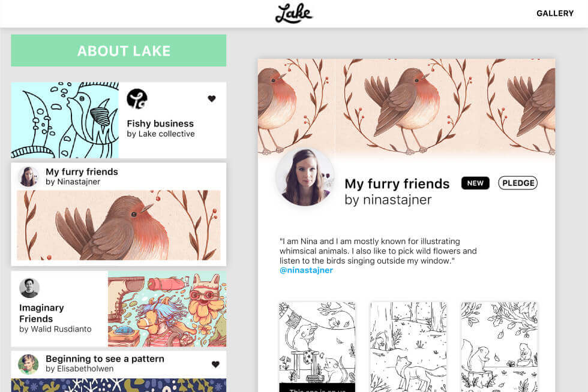This screenshot has height=392, width=588.
Task: Click Walid Rusdianto's avatar icon
Action: coord(29,288)
